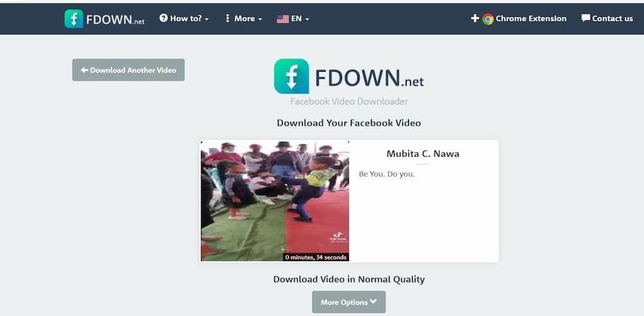Open the EN language selector
Viewport: 644px width, 316px height.
[293, 19]
